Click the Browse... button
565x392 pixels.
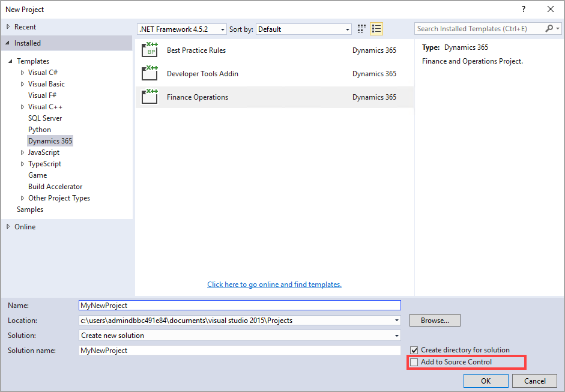click(x=435, y=321)
